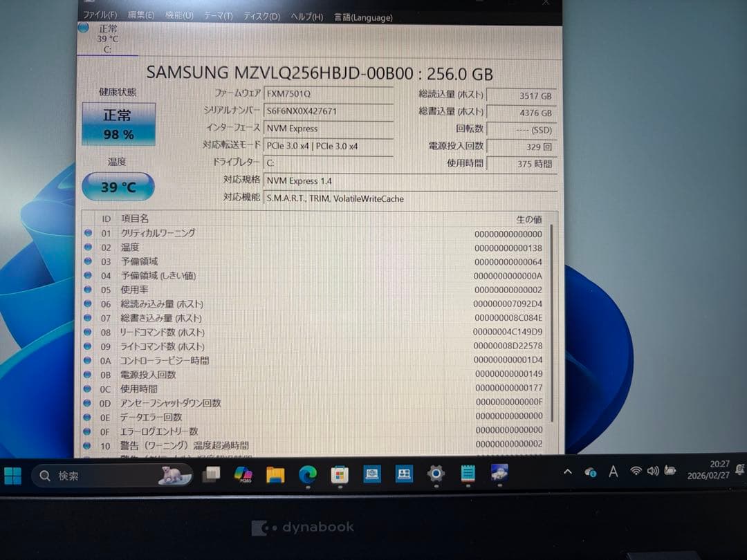Open the 機能(U) menu
Viewport: 747px width, 560px height.
click(180, 15)
